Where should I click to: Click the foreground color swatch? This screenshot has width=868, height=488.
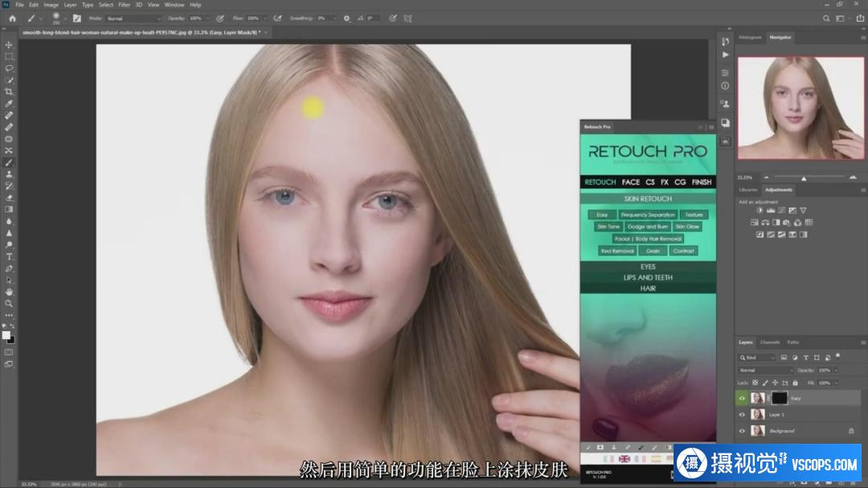click(x=6, y=335)
